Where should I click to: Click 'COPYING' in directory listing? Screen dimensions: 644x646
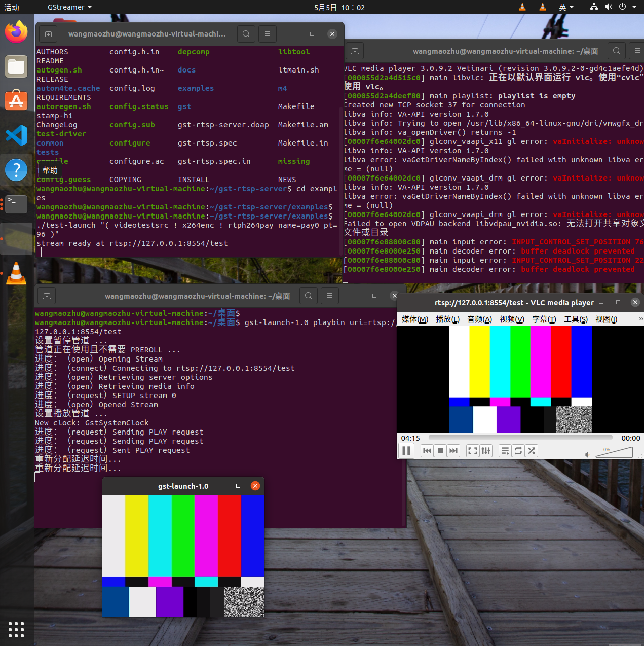pos(125,180)
